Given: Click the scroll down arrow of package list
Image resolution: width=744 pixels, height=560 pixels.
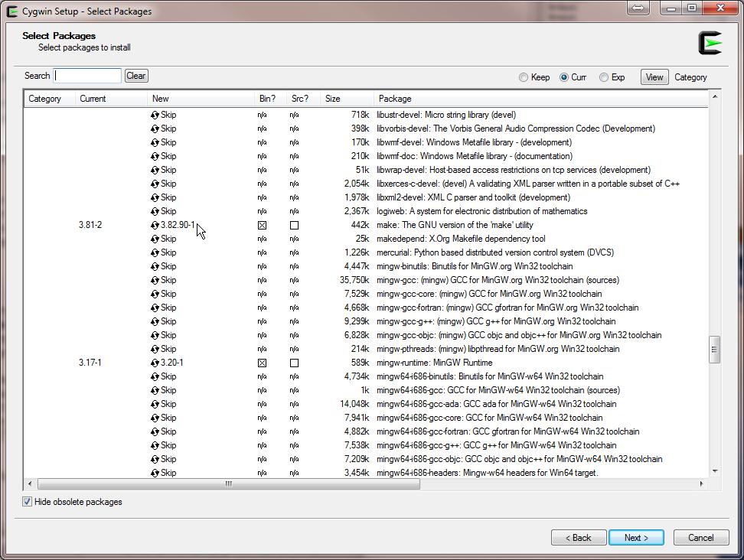Looking at the screenshot, I should click(715, 471).
